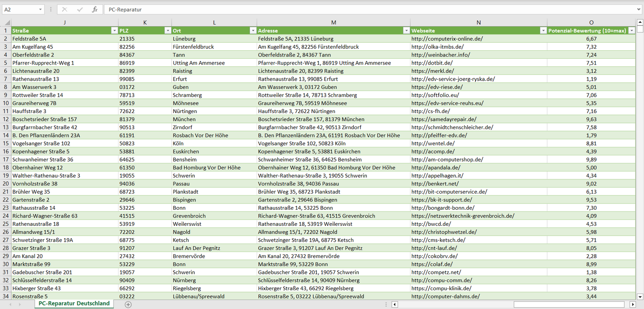The height and width of the screenshot is (309, 644).
Task: Open the Name Box dropdown arrow
Action: (40, 9)
